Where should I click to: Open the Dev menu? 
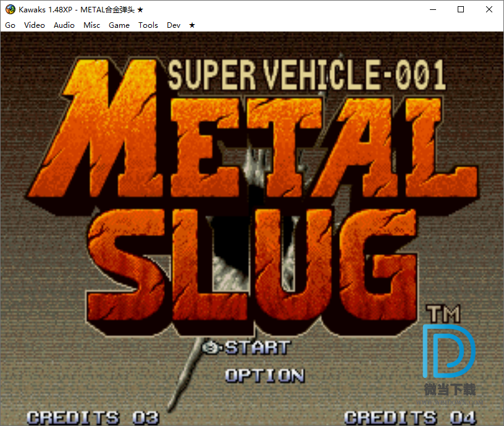(x=174, y=25)
